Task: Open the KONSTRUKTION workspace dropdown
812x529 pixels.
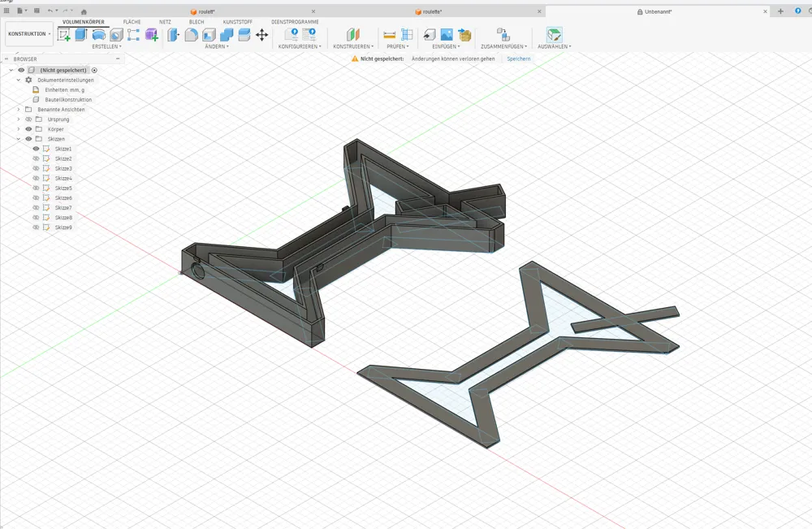Action: tap(29, 33)
